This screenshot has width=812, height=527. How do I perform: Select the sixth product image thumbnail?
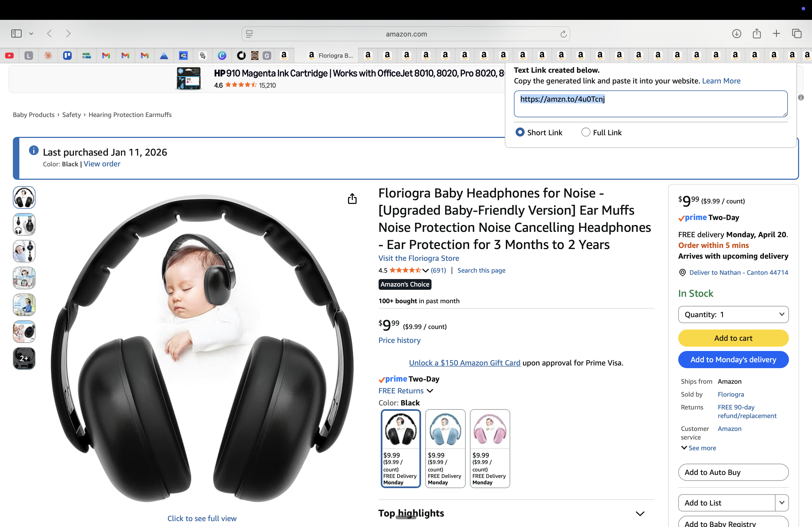(x=24, y=332)
